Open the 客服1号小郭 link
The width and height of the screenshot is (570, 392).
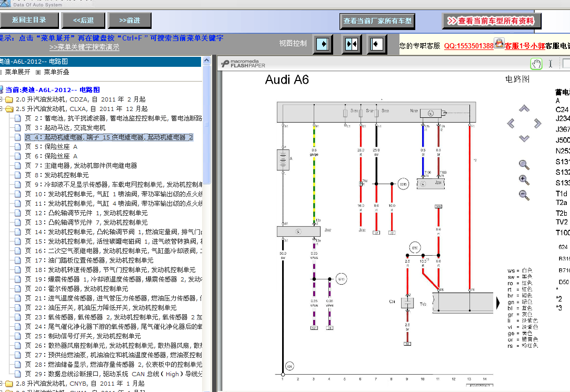coord(525,46)
